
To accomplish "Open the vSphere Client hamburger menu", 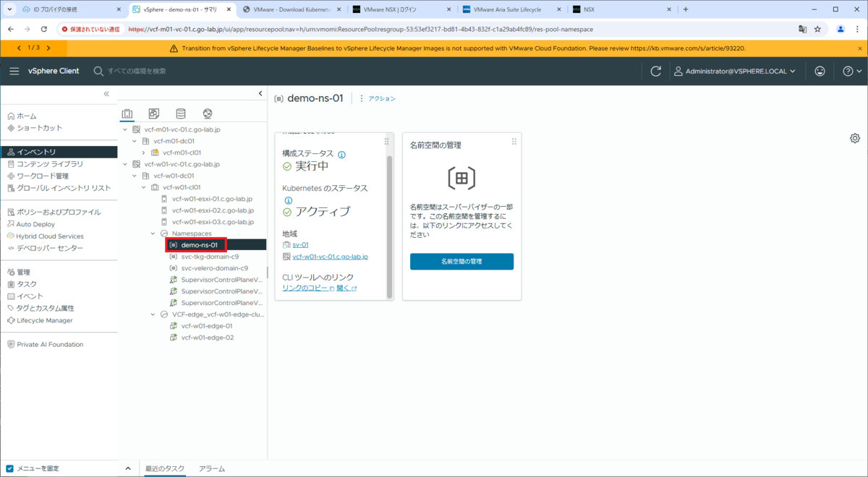I will 14,71.
